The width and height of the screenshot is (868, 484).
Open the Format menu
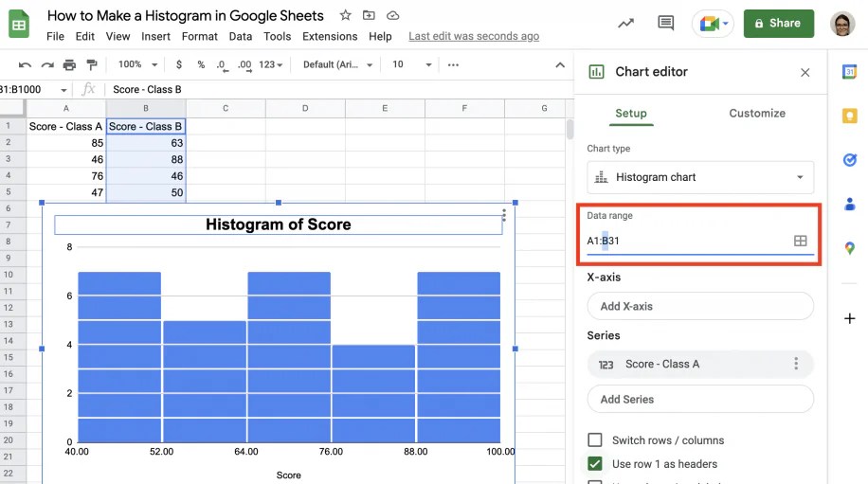point(199,37)
